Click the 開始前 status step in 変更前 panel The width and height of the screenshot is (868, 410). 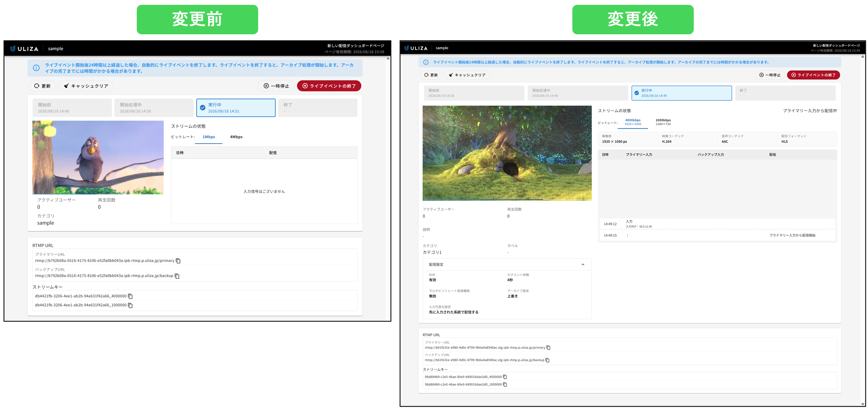click(72, 108)
